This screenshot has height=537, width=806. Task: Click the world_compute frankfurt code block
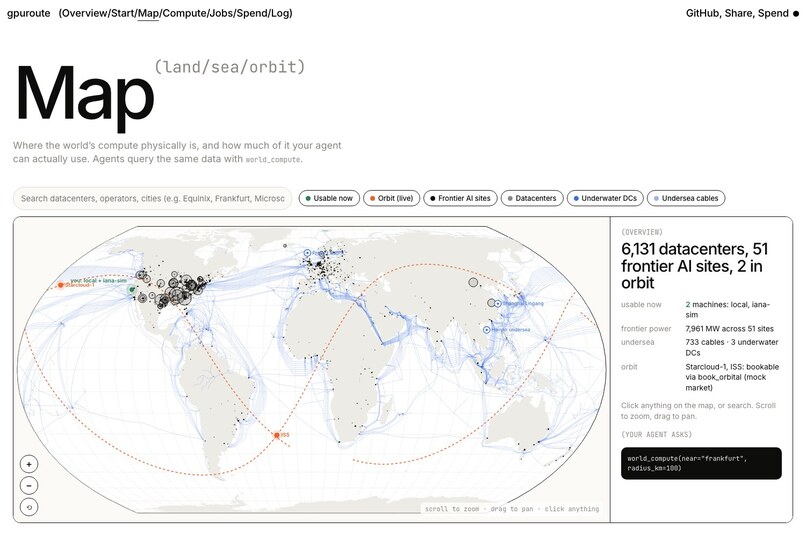701,463
